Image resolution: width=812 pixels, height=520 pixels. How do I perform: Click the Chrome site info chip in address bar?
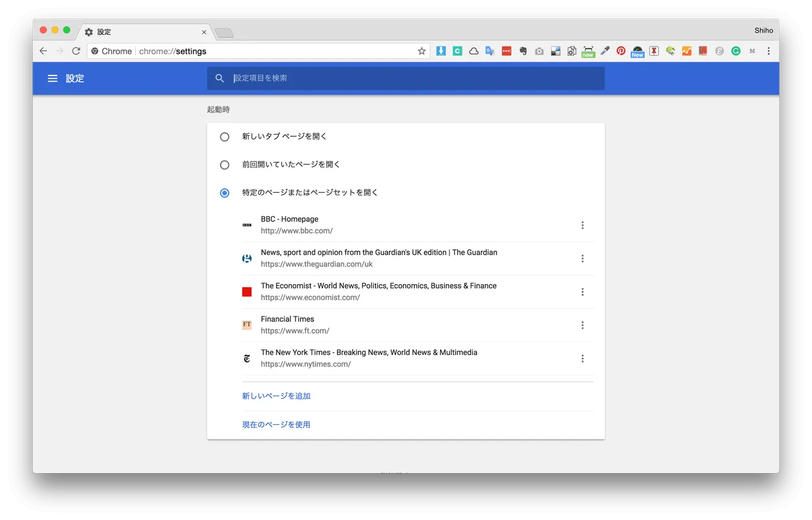(112, 51)
